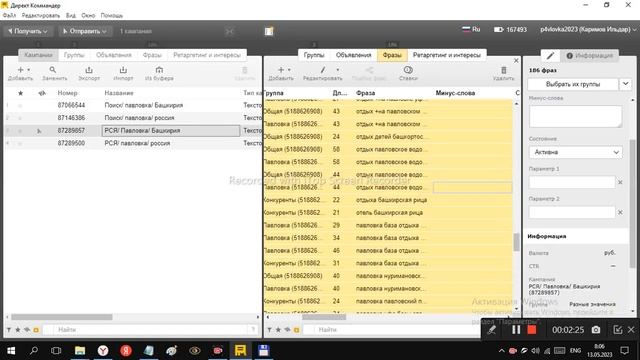Open the Отправить dropdown
This screenshot has width=640, height=360.
(x=84, y=31)
